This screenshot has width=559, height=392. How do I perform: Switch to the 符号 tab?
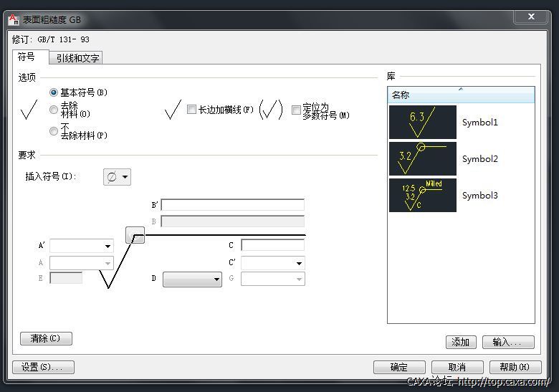[27, 57]
